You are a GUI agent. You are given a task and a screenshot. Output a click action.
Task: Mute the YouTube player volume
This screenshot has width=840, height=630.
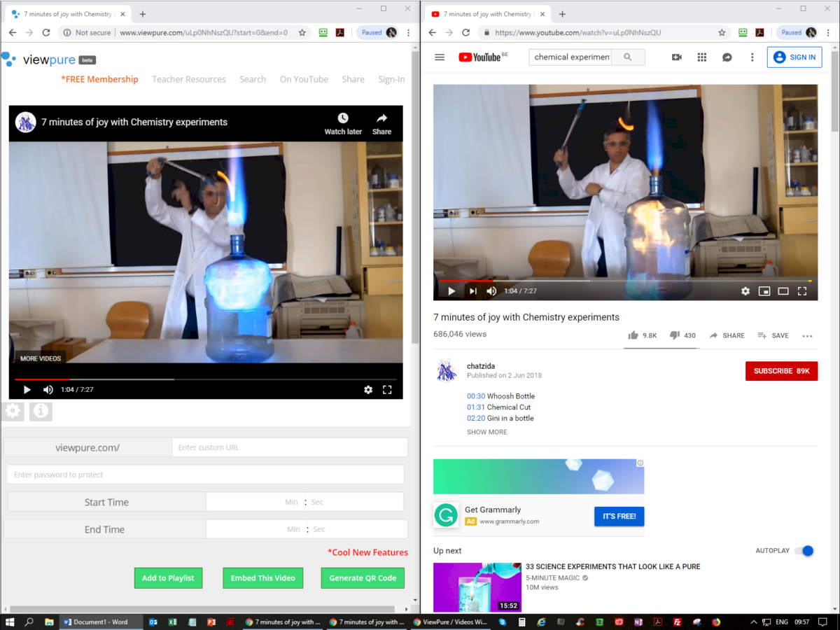tap(491, 291)
